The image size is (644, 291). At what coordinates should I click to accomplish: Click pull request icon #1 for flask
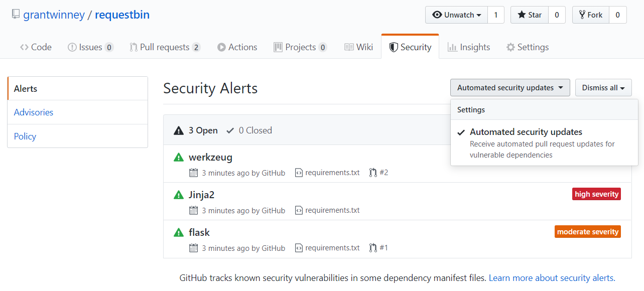coord(373,248)
